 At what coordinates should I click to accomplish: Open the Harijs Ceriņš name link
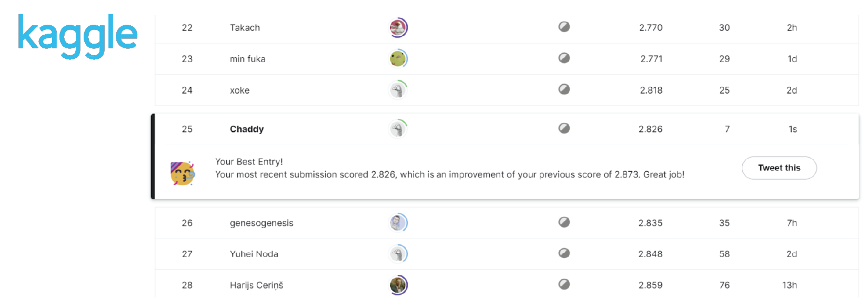pyautogui.click(x=256, y=285)
